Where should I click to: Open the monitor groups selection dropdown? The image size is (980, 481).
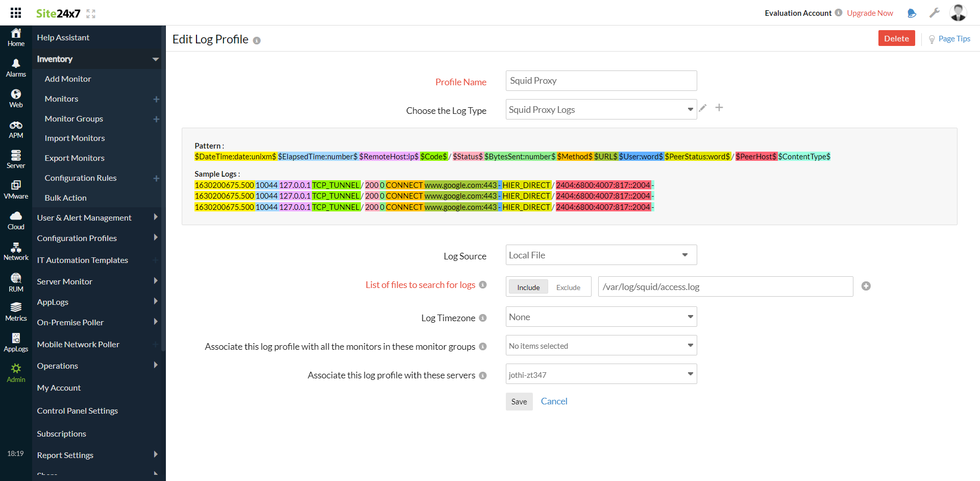click(x=600, y=345)
